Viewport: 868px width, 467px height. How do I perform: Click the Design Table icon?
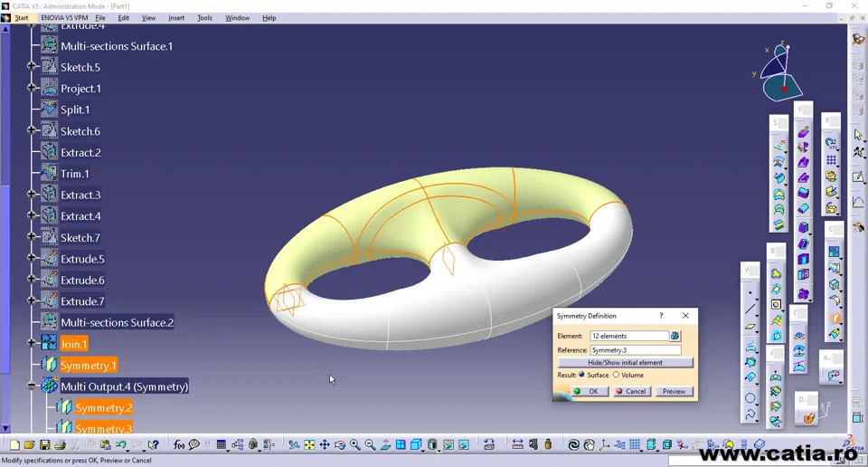pyautogui.click(x=222, y=445)
